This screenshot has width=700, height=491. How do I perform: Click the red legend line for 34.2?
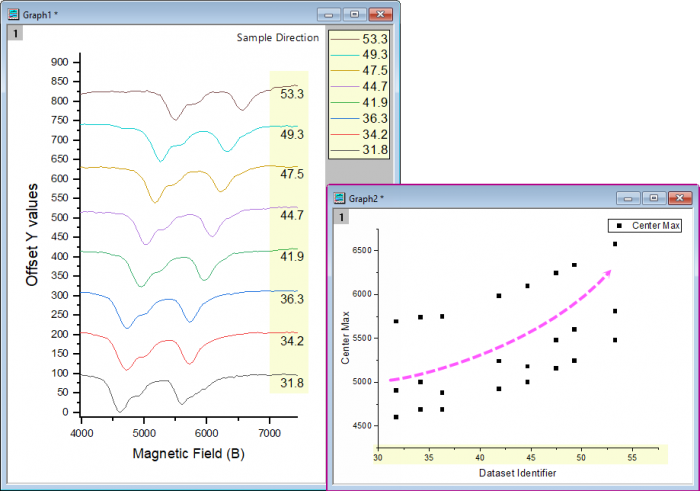(x=345, y=134)
